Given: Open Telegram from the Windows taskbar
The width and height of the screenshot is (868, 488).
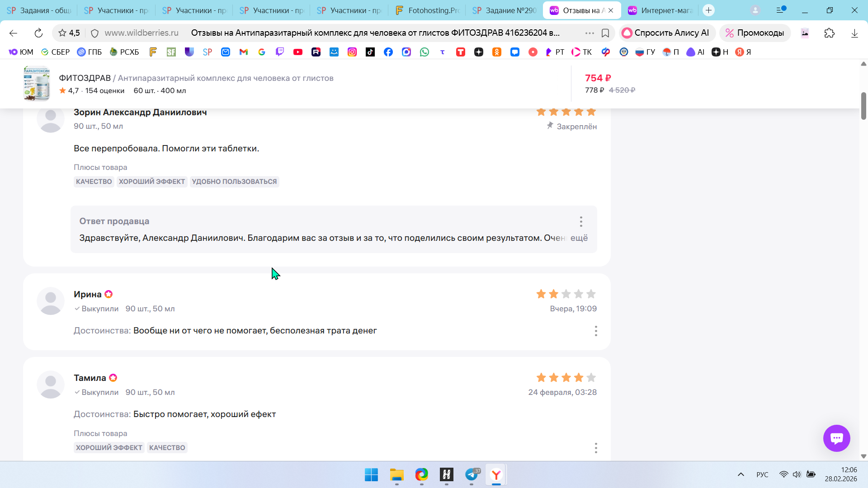Looking at the screenshot, I should pyautogui.click(x=472, y=474).
